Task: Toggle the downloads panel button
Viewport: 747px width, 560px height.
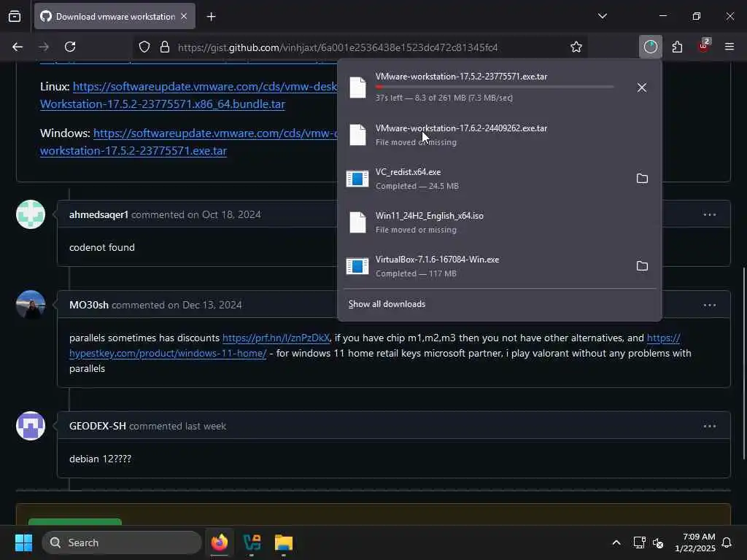Action: (x=650, y=47)
